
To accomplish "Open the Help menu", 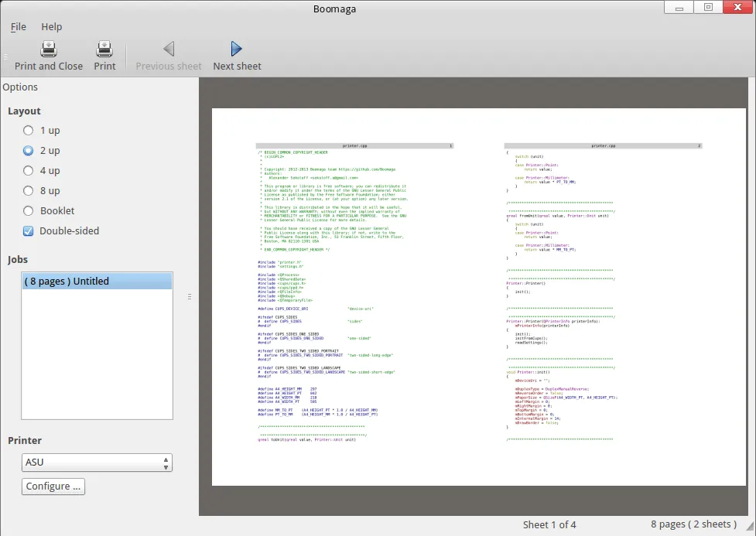I will 51,26.
